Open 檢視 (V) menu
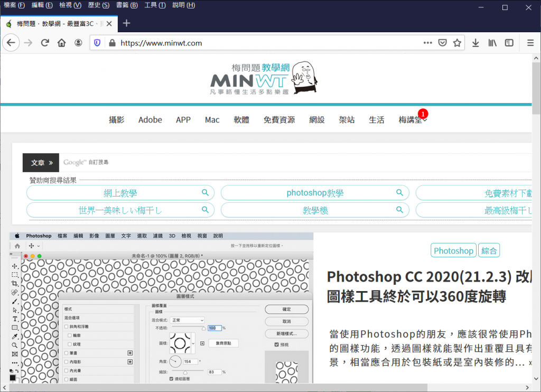 pos(70,5)
